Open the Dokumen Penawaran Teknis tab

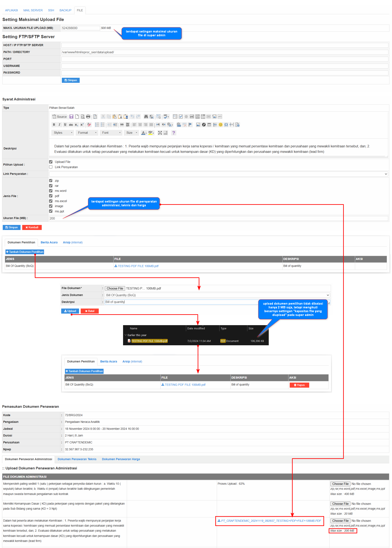(x=77, y=459)
